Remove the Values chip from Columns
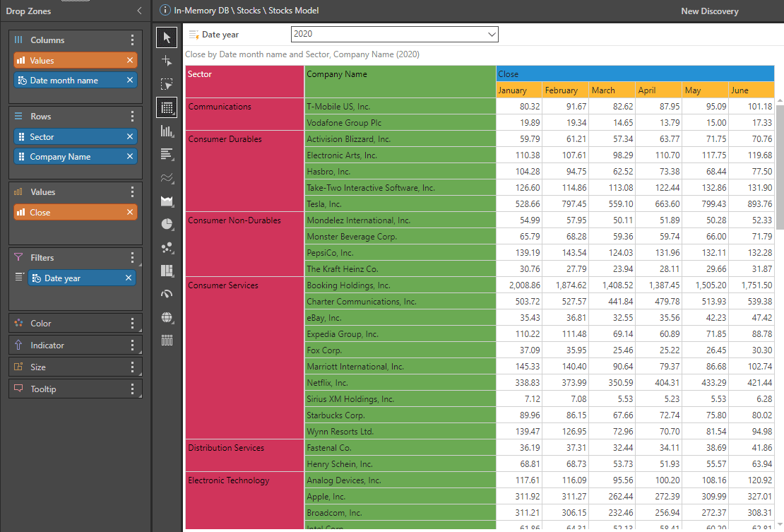 (130, 60)
